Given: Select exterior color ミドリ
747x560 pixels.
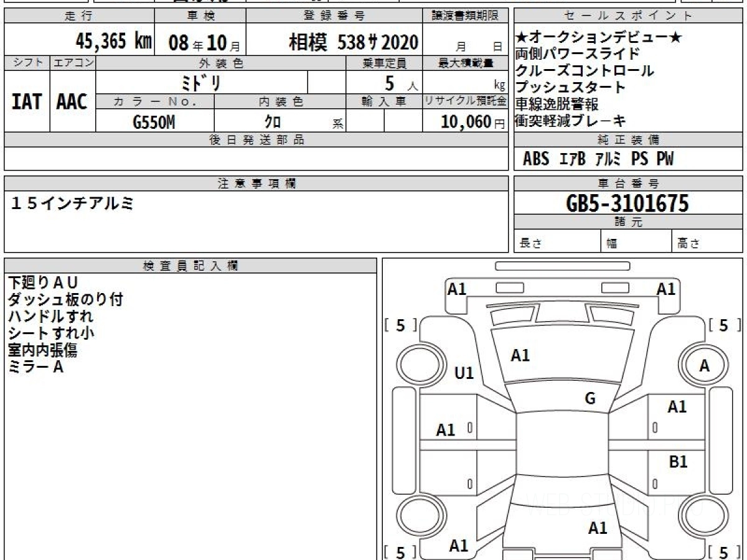Looking at the screenshot, I should [x=202, y=82].
